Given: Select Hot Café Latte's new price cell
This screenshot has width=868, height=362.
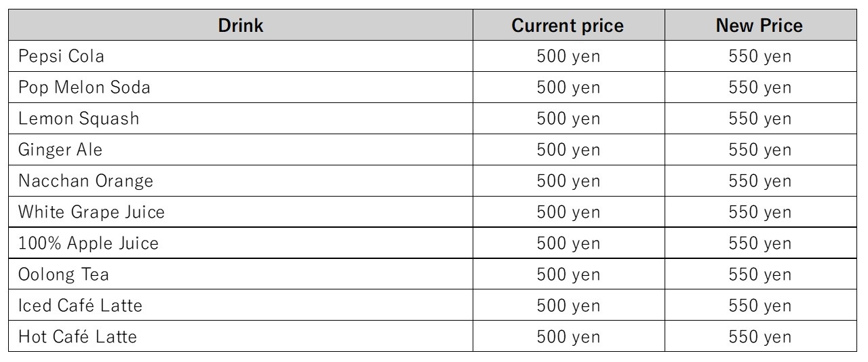Looking at the screenshot, I should (x=759, y=337).
